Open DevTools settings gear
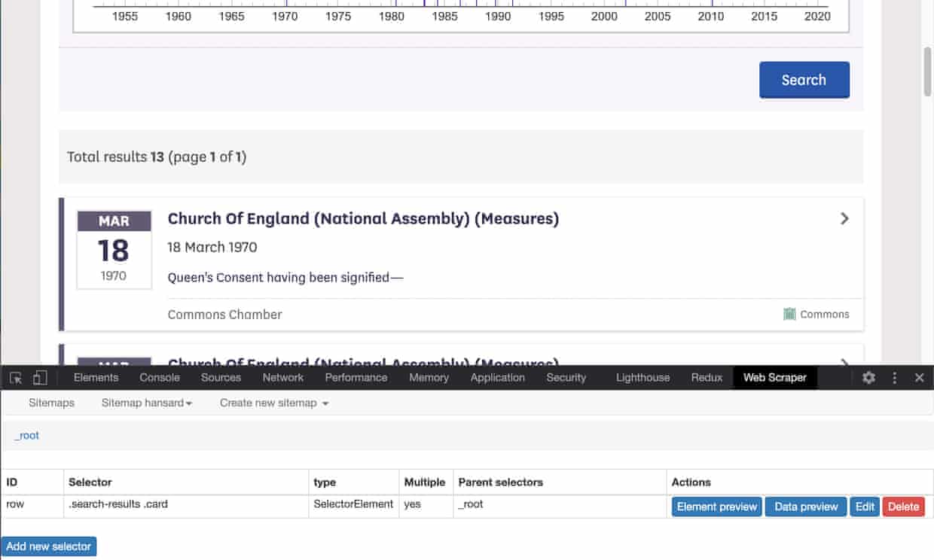The width and height of the screenshot is (934, 560). 868,378
